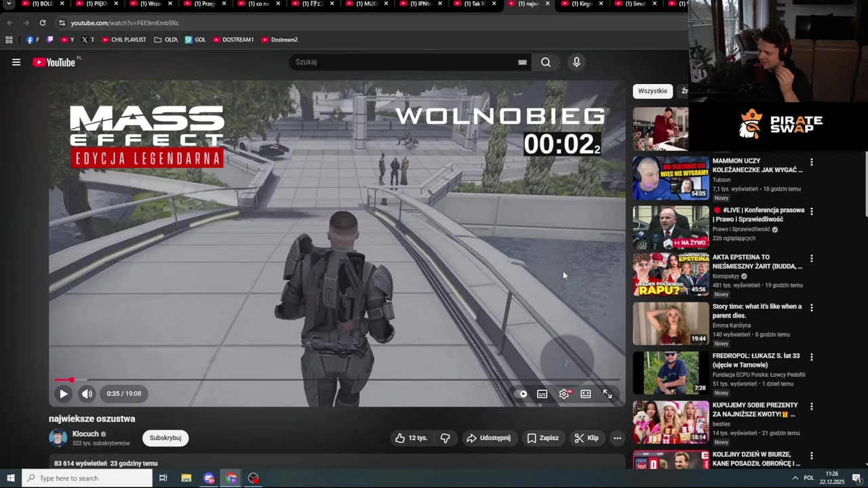Open File Explorer from taskbar
868x488 pixels.
pos(186,479)
